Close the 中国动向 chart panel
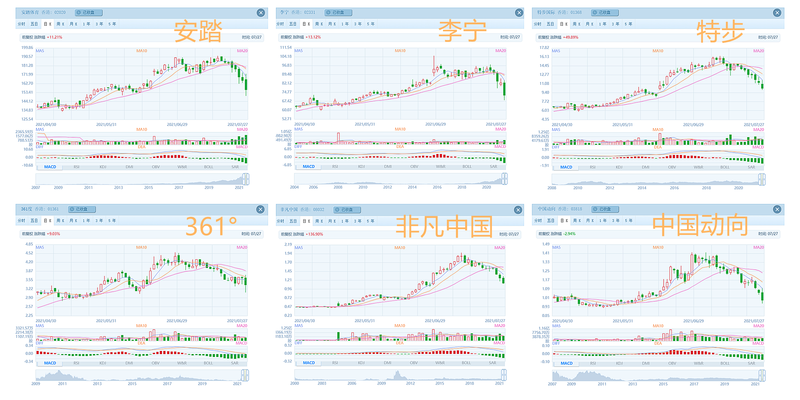 point(777,209)
